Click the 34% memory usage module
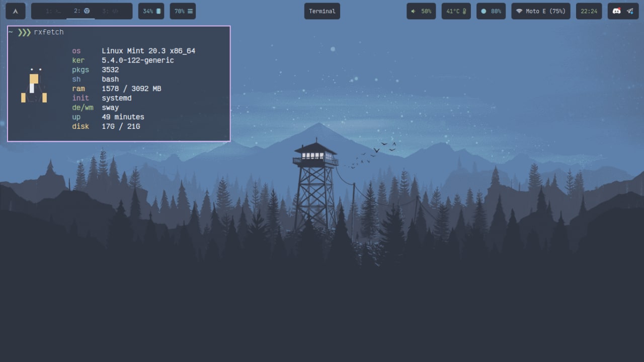The height and width of the screenshot is (362, 644). coord(151,11)
